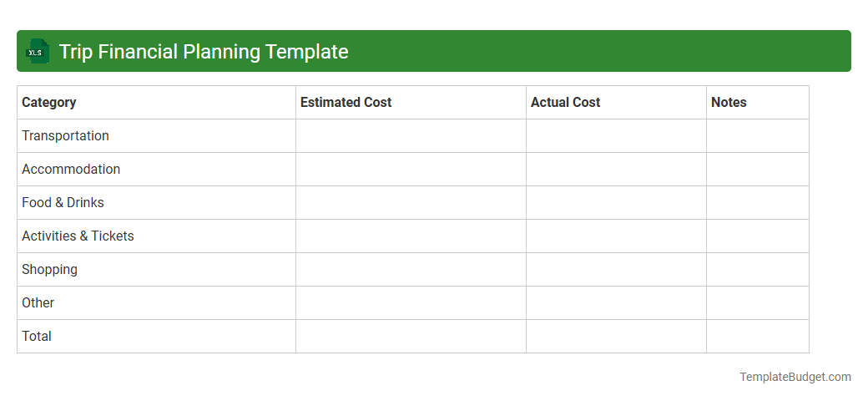868x401 pixels.
Task: Click Estimated Cost cell for Total
Action: 411,336
